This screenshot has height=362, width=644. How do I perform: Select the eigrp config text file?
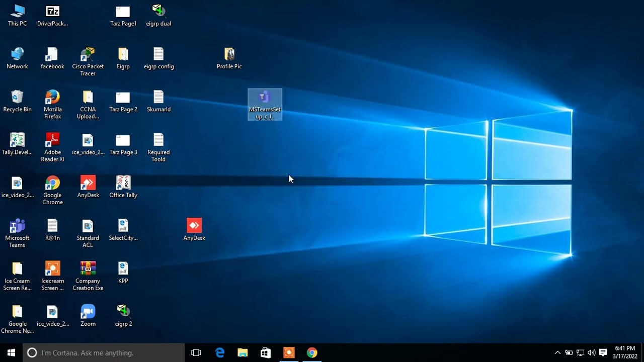click(x=158, y=58)
